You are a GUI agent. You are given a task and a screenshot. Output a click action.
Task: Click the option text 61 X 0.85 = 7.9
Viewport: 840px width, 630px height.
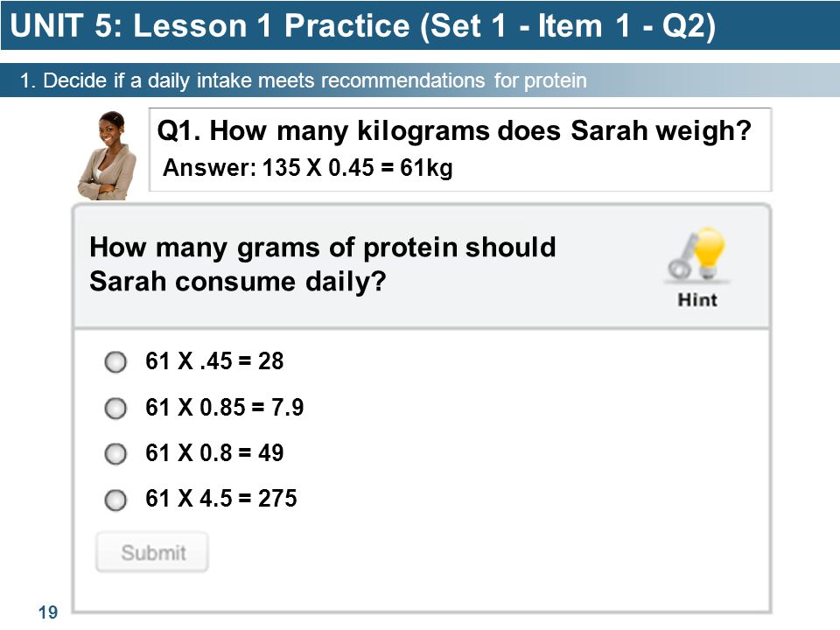[225, 407]
